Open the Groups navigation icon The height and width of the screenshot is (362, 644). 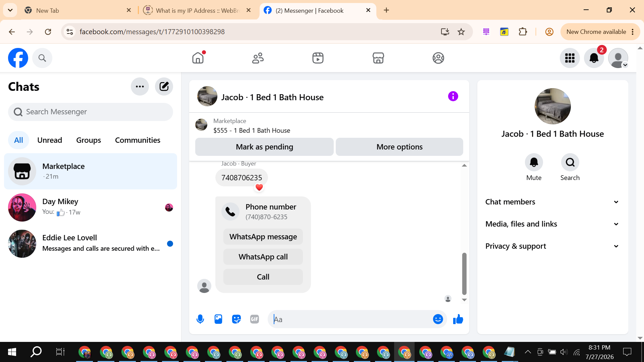point(438,58)
